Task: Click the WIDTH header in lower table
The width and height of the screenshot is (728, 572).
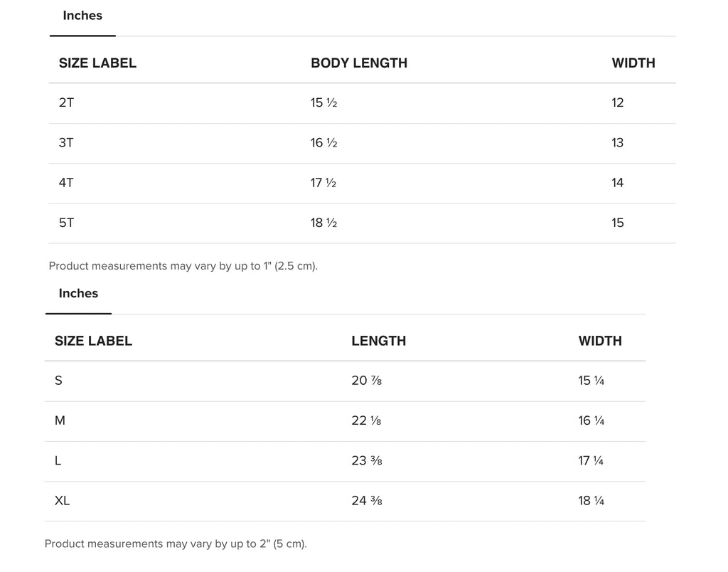Action: (x=600, y=341)
